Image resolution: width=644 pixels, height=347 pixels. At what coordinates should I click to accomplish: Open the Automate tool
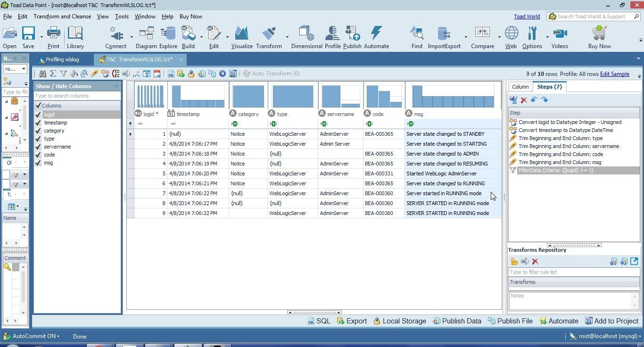pyautogui.click(x=376, y=37)
